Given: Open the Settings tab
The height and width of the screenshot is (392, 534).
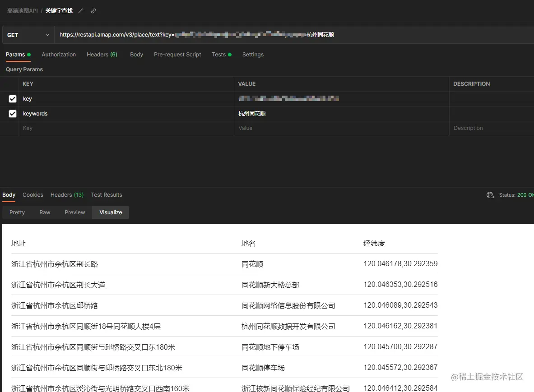Looking at the screenshot, I should (x=253, y=55).
